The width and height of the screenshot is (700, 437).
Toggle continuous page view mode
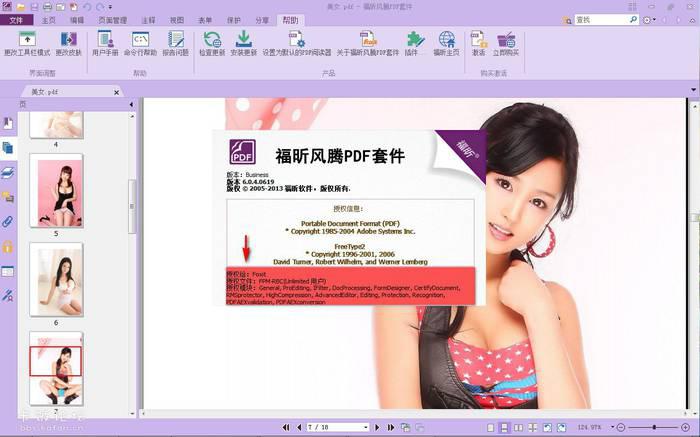504,427
